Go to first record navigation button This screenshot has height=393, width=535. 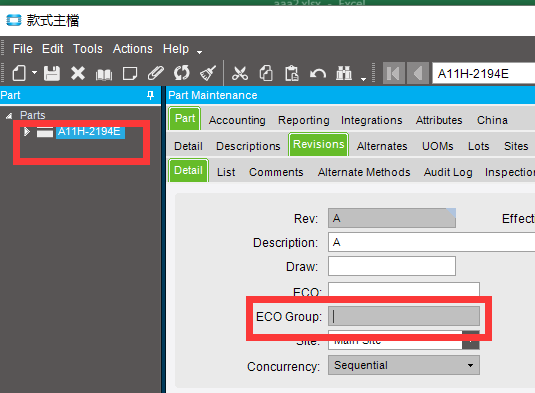[394, 73]
